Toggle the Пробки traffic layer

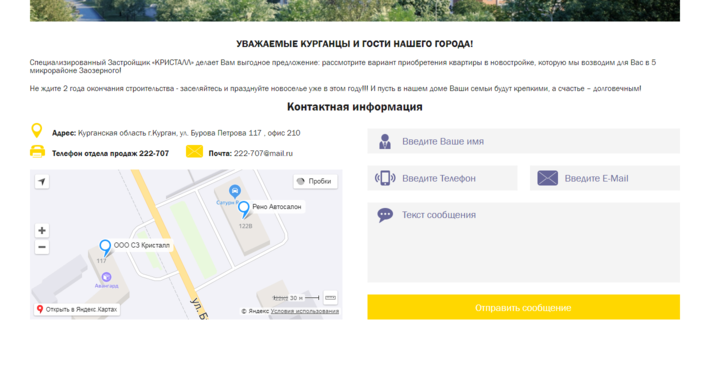click(315, 181)
